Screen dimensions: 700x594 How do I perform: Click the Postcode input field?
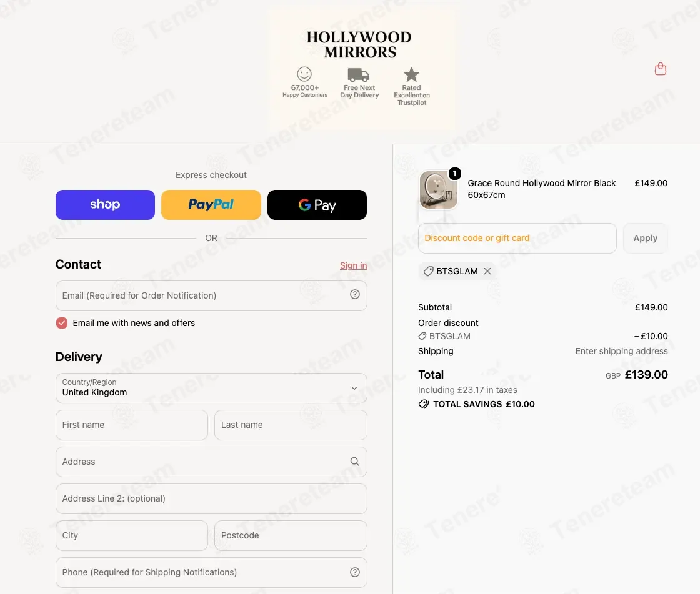click(291, 535)
